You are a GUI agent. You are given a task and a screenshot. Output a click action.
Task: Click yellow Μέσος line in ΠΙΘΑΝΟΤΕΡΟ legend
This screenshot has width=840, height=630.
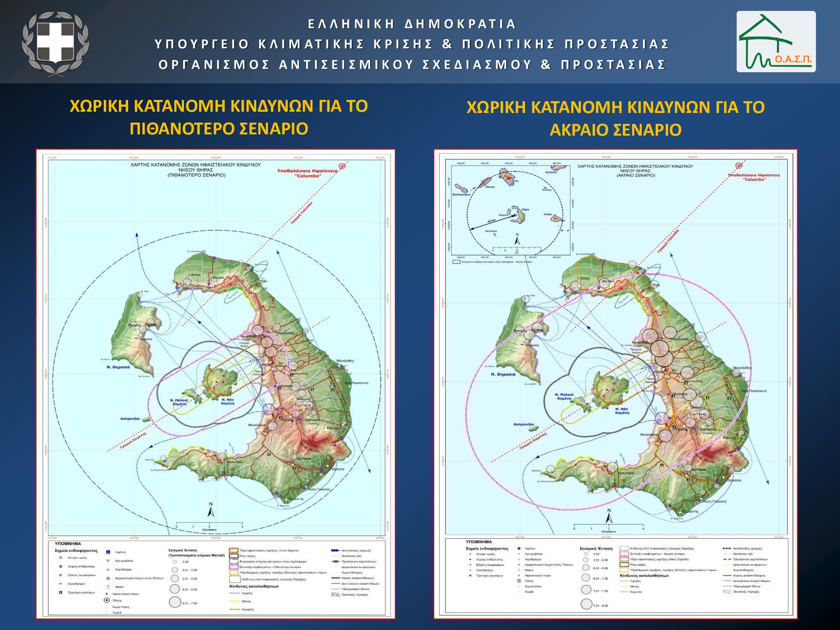point(235,601)
